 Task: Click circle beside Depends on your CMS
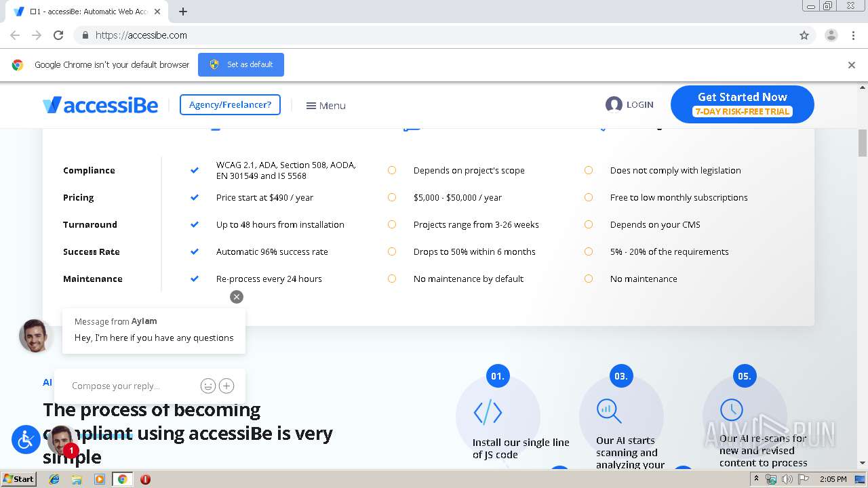pos(589,224)
